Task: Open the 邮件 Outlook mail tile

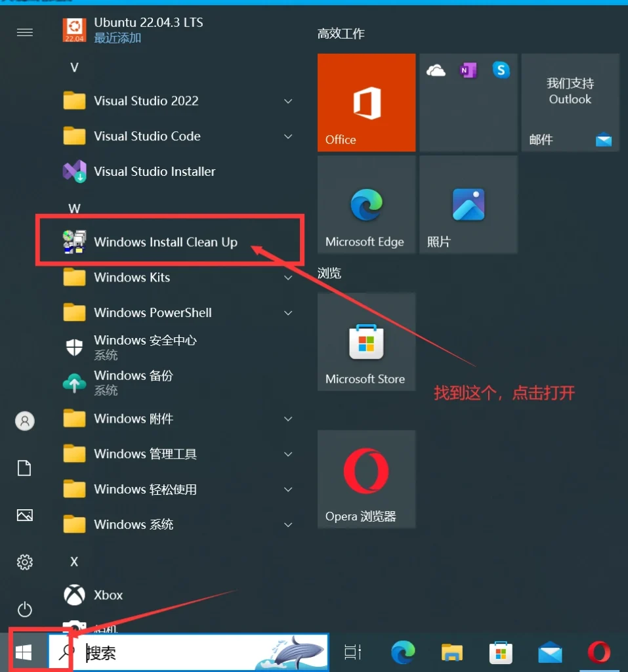Action: (x=570, y=102)
